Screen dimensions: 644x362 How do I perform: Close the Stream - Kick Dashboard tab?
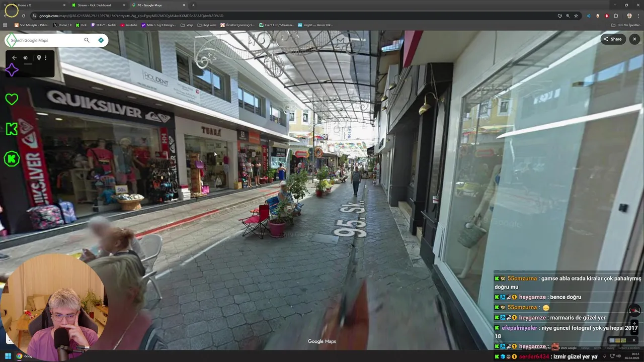pyautogui.click(x=124, y=5)
